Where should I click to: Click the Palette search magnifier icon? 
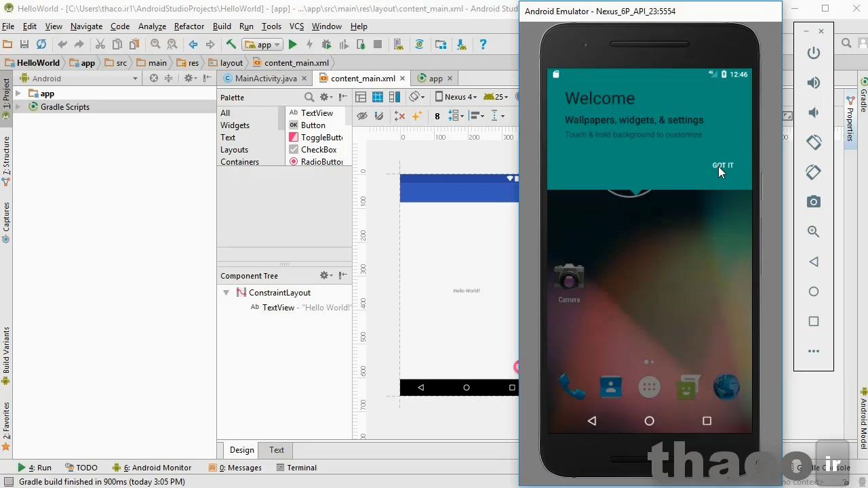(x=309, y=97)
